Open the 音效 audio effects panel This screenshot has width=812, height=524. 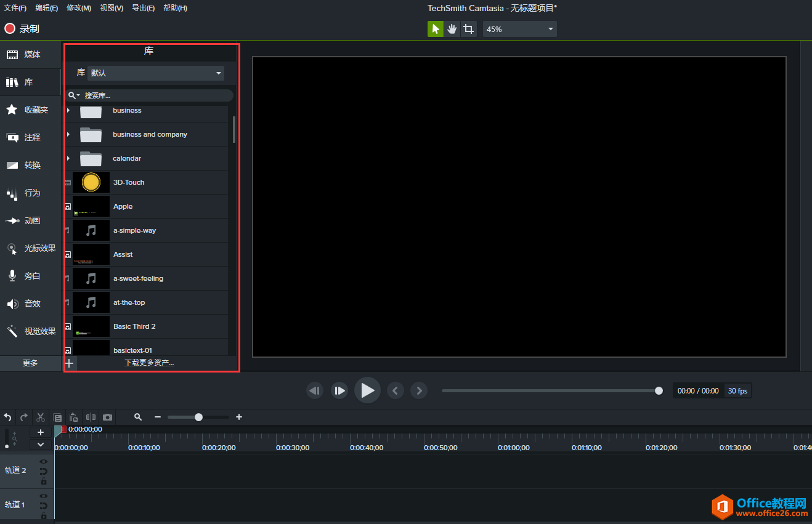point(30,304)
